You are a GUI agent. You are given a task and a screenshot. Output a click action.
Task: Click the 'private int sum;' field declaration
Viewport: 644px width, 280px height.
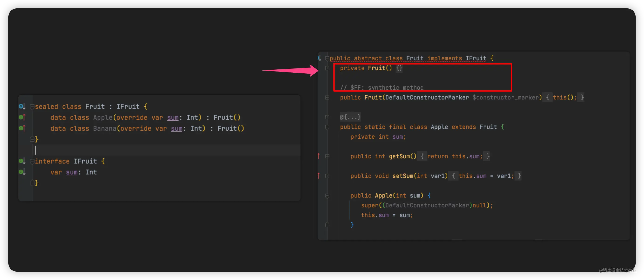click(x=378, y=137)
